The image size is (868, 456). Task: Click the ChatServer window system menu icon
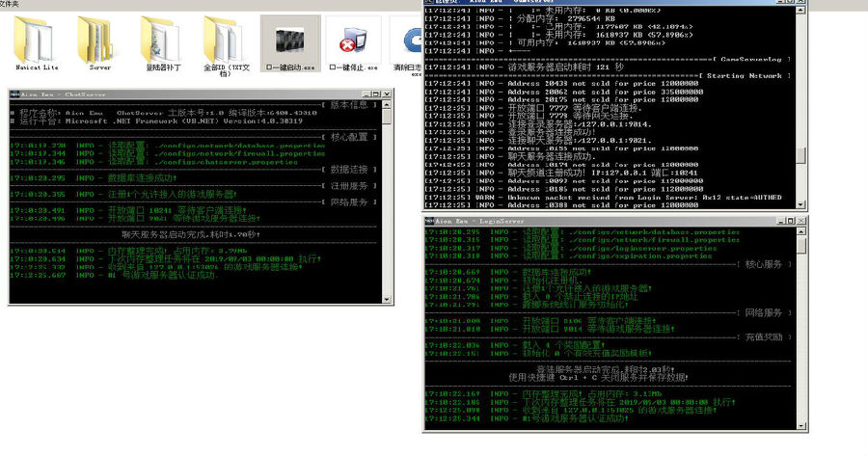15,95
